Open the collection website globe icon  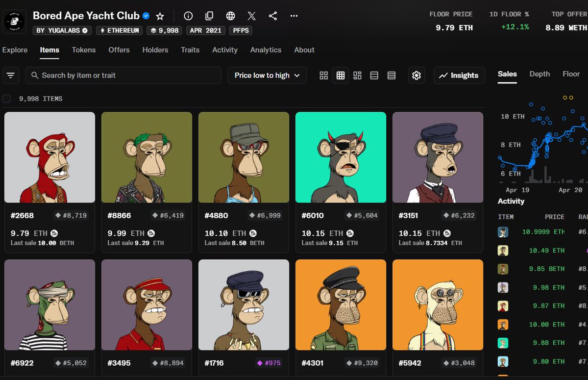tap(230, 16)
